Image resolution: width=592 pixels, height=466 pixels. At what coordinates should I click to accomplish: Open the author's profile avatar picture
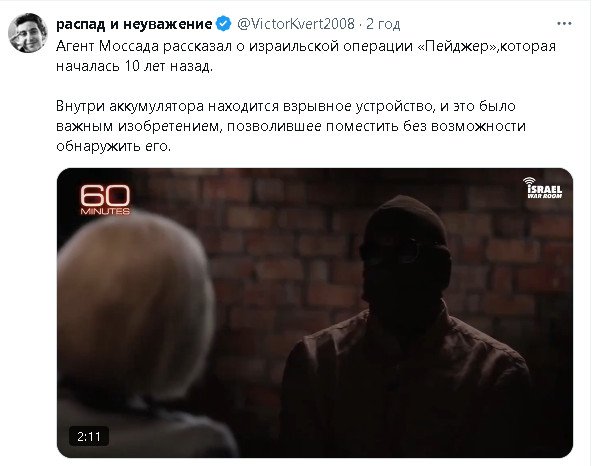click(x=28, y=33)
